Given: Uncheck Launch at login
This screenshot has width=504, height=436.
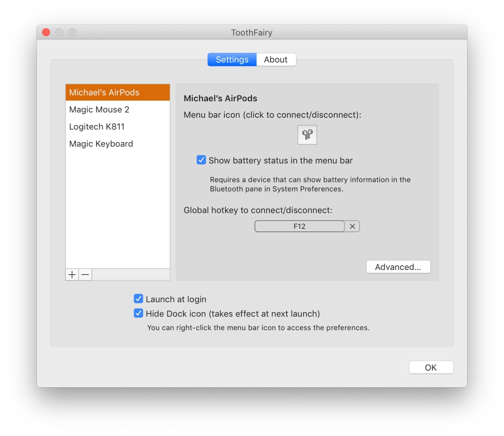Looking at the screenshot, I should pyautogui.click(x=139, y=299).
